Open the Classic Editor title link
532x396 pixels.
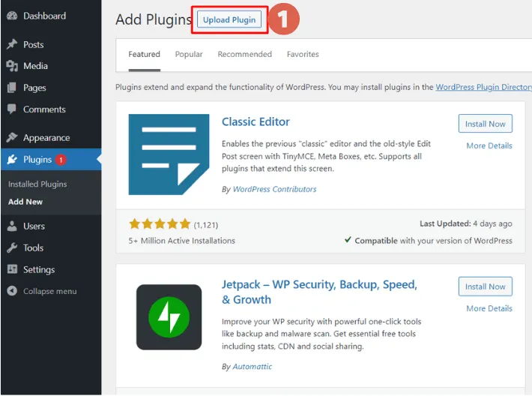(256, 121)
